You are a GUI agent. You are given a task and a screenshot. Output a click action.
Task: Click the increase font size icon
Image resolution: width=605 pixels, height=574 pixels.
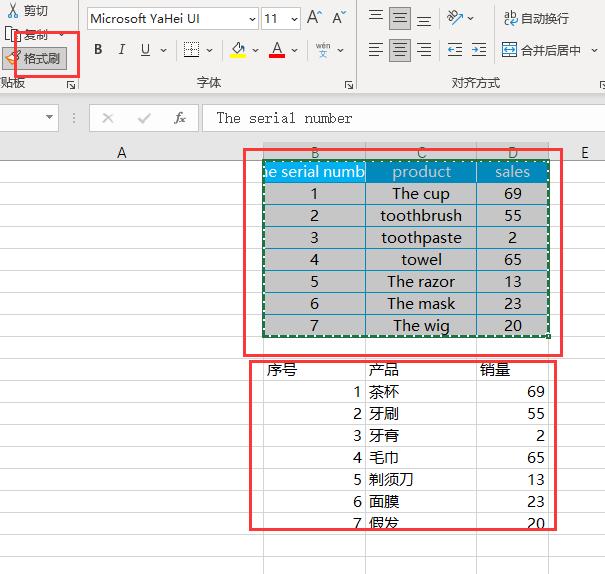coord(314,18)
